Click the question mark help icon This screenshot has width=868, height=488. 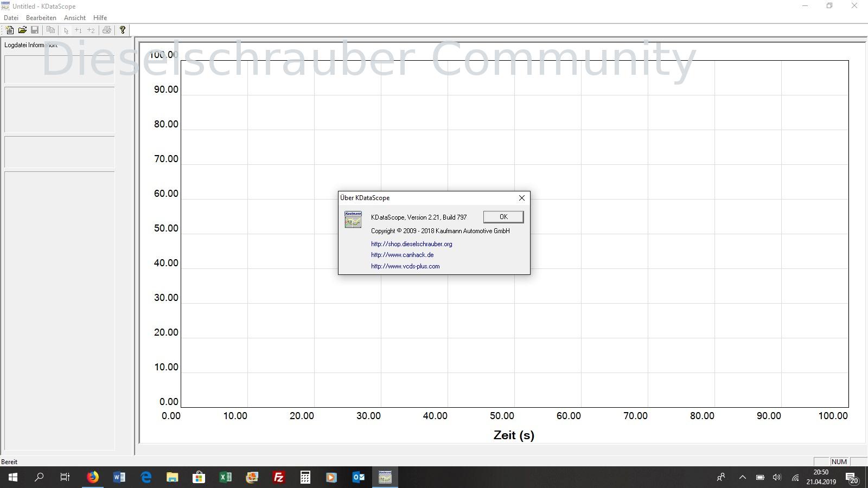point(123,30)
